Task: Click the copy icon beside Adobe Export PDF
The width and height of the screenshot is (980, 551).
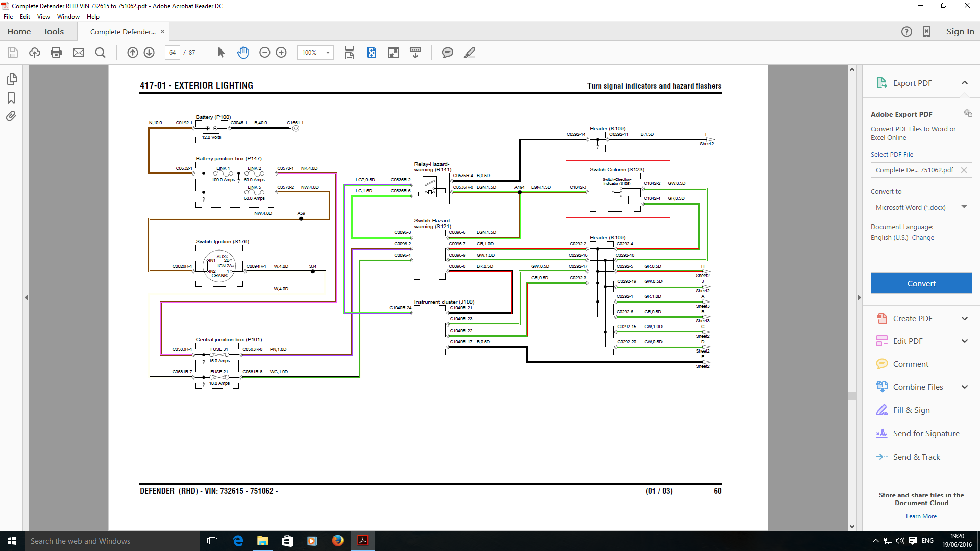Action: [x=968, y=113]
